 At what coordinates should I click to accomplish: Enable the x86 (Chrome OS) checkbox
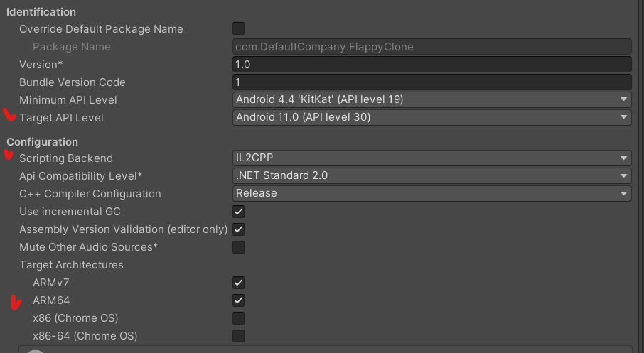tap(239, 318)
